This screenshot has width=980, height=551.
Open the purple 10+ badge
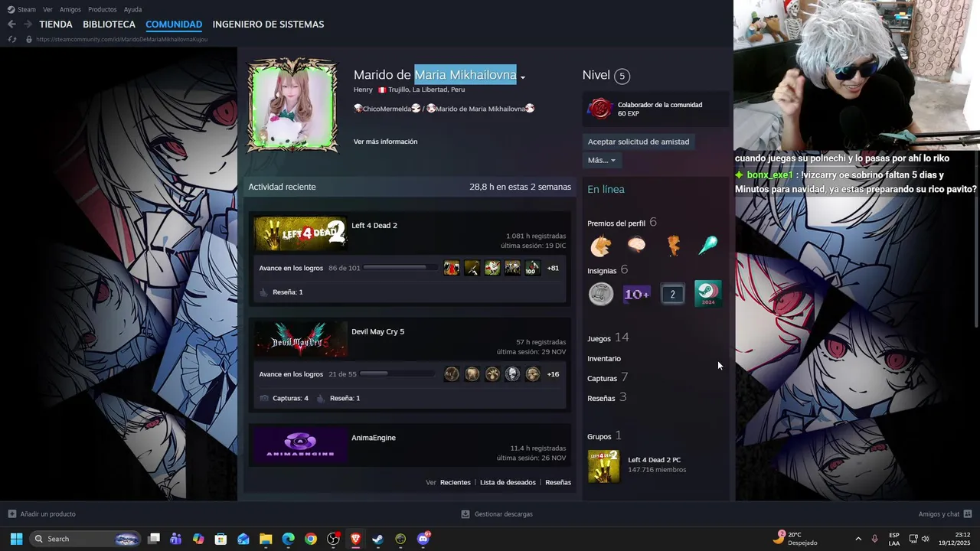636,294
